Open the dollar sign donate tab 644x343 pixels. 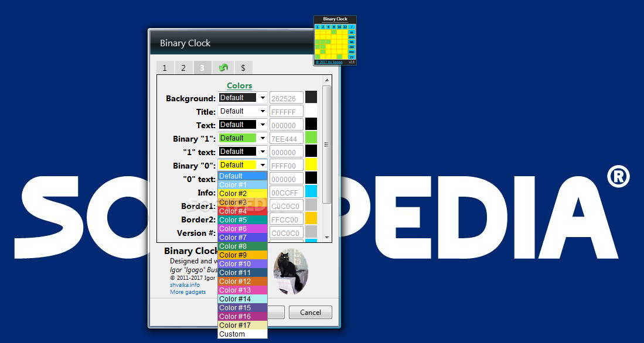pyautogui.click(x=243, y=68)
